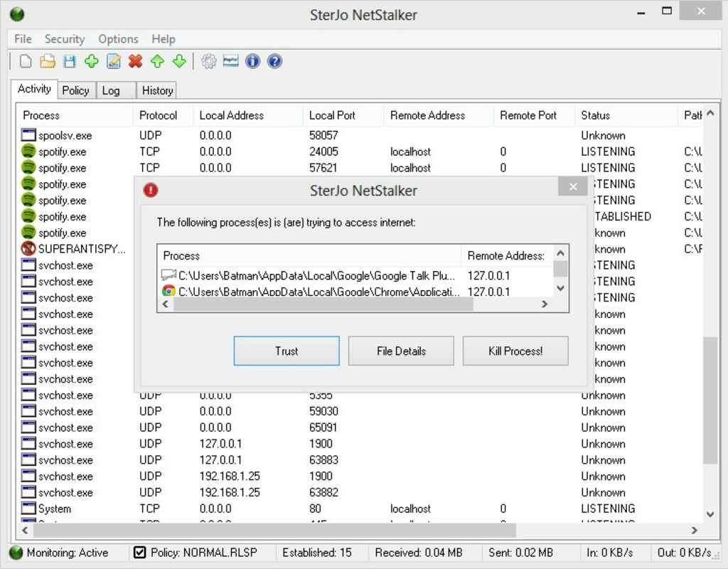Click the main list scroll down arrow

[710, 514]
